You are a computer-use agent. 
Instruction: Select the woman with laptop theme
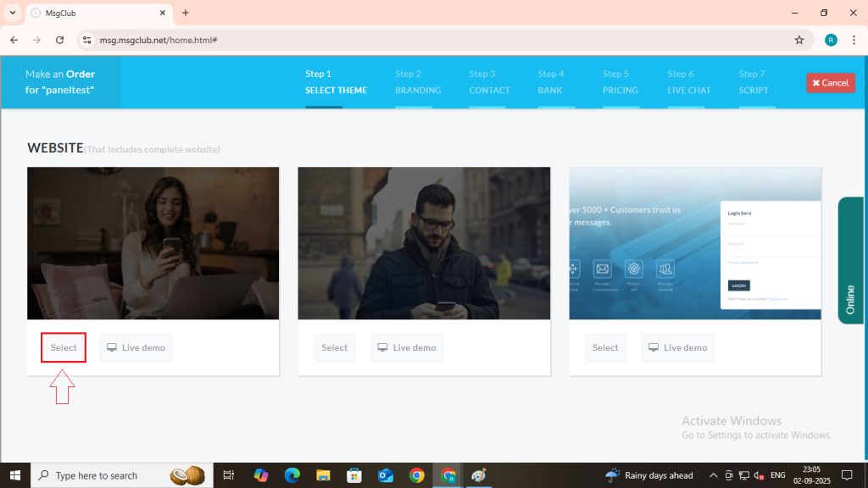[x=64, y=347]
